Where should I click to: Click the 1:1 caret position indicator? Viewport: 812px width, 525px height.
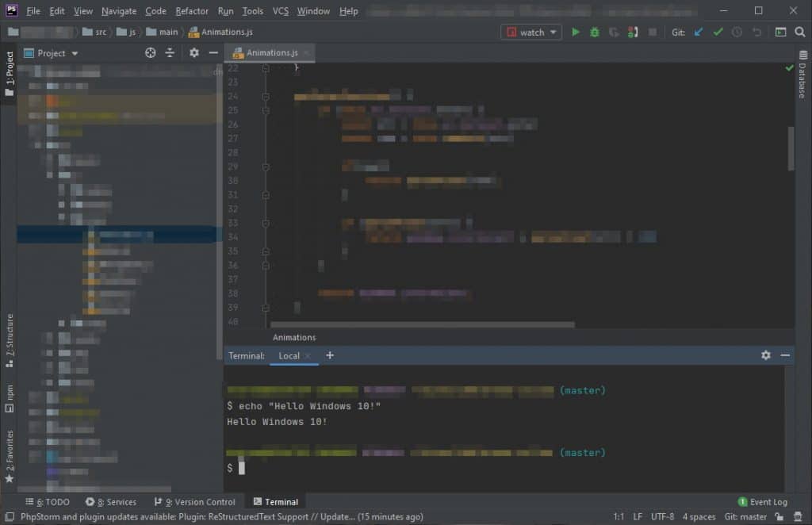point(619,517)
